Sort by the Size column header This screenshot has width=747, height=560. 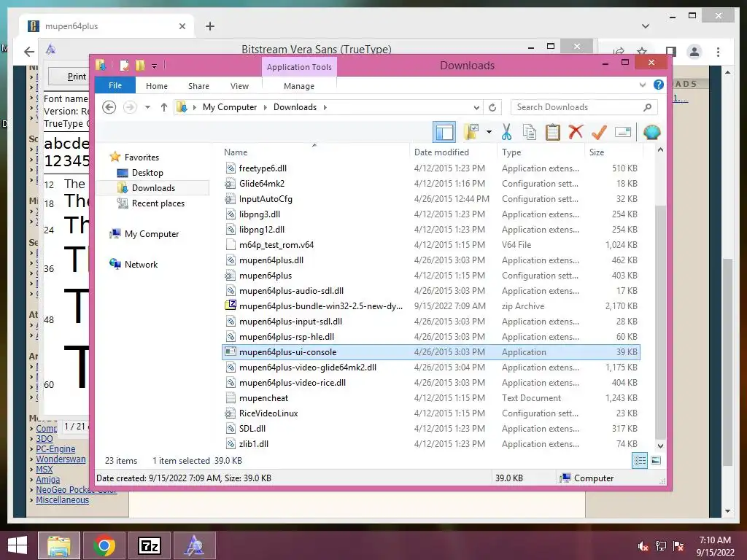(x=614, y=152)
